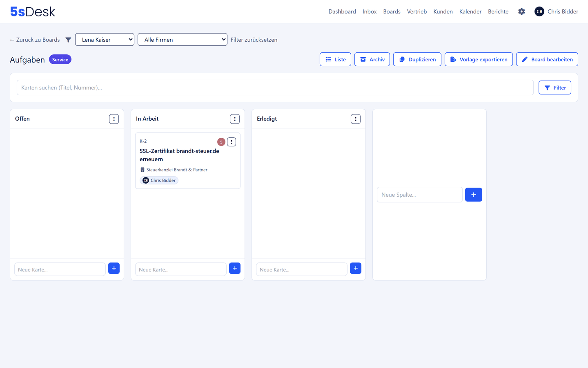Open the In Arbeit column options menu
Viewport: 588px width, 368px height.
235,119
